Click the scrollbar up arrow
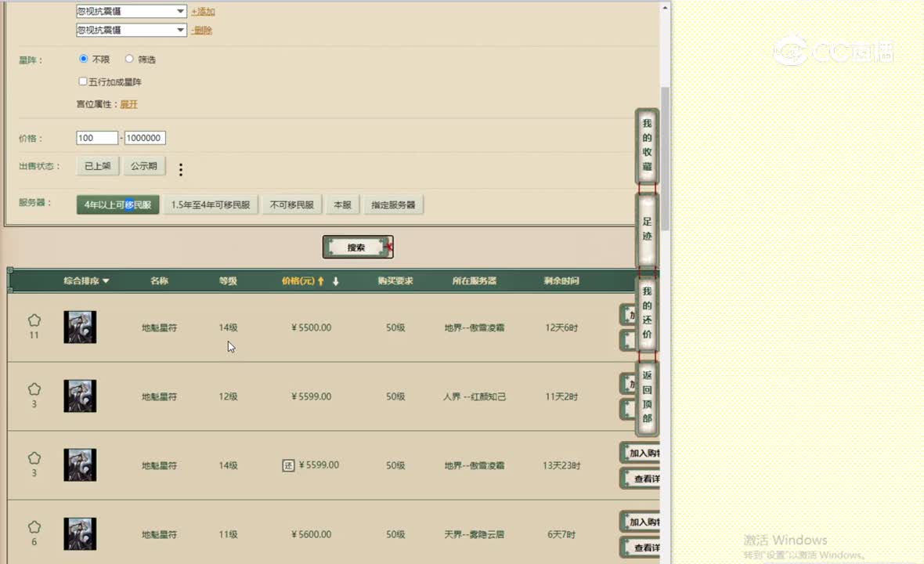 [666, 8]
